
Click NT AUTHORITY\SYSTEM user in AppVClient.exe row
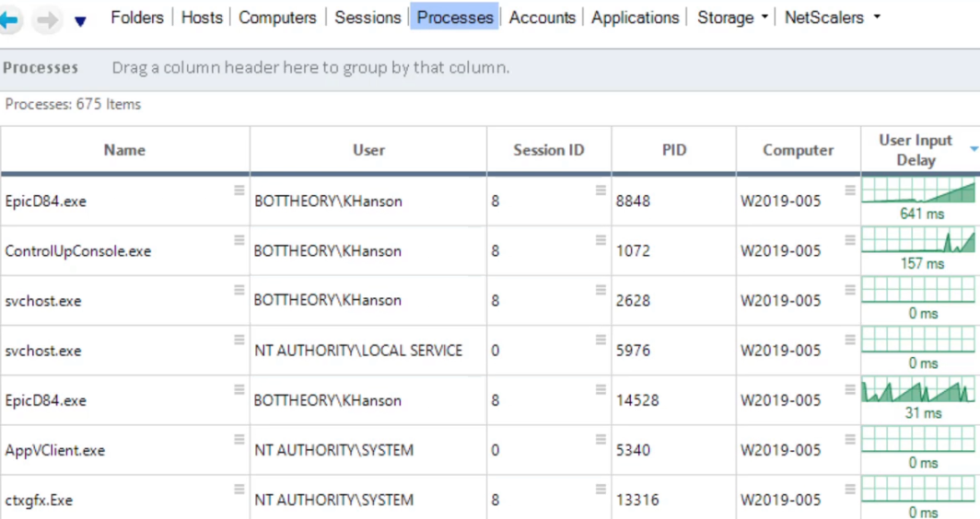[x=333, y=450]
